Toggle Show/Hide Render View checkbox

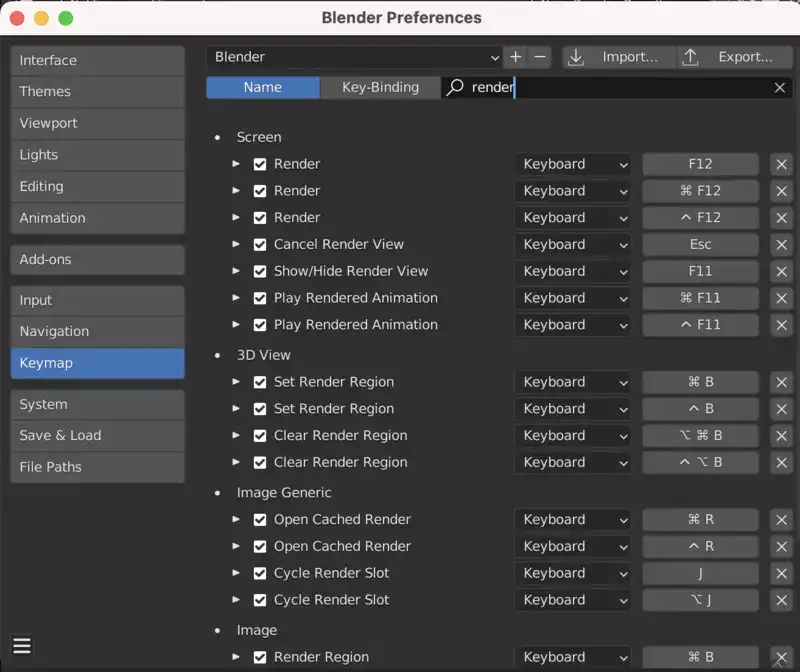(x=260, y=271)
